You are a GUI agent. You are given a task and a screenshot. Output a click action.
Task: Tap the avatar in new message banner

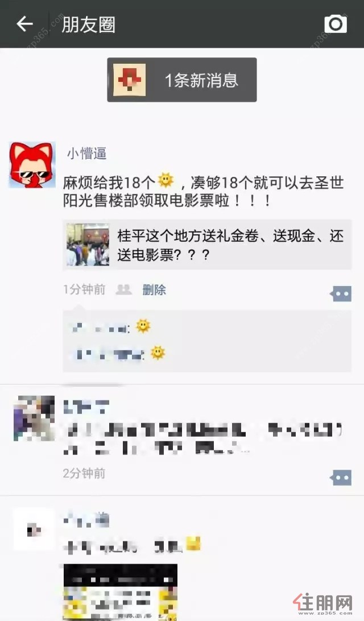[129, 80]
